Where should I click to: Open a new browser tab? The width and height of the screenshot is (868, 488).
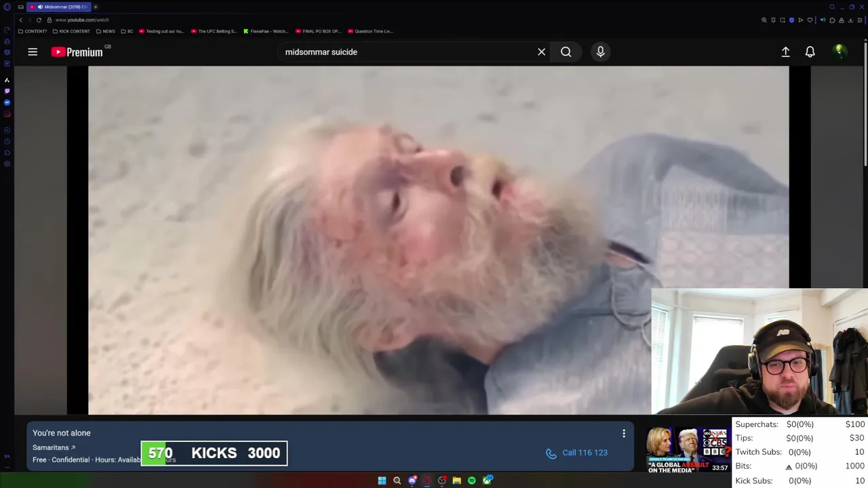pyautogui.click(x=96, y=7)
